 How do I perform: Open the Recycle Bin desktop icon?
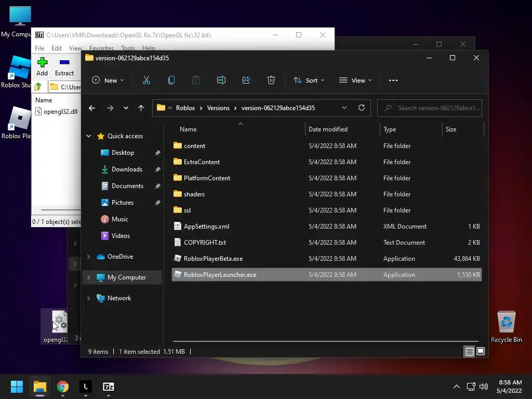coord(506,327)
